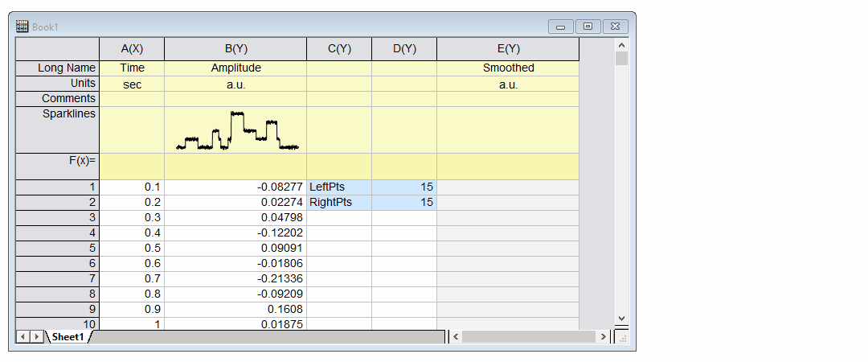This screenshot has height=362, width=868.
Task: Click the RightPts label cell
Action: [x=339, y=202]
